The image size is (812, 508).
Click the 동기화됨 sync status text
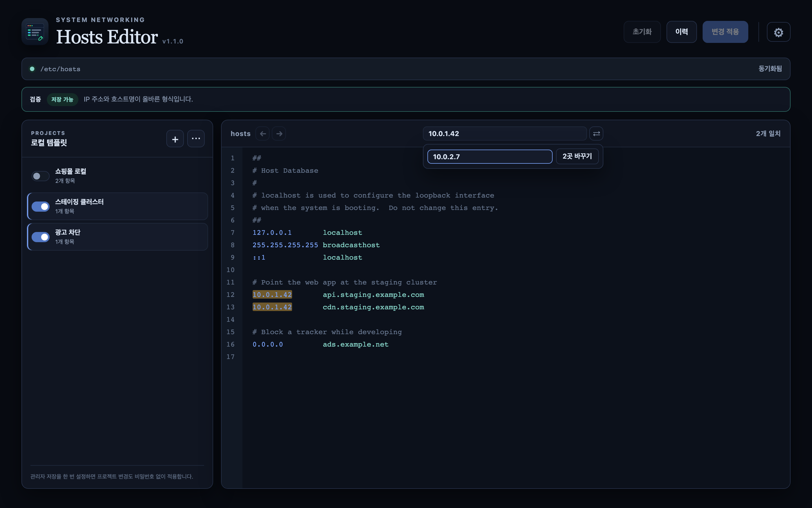pos(770,69)
